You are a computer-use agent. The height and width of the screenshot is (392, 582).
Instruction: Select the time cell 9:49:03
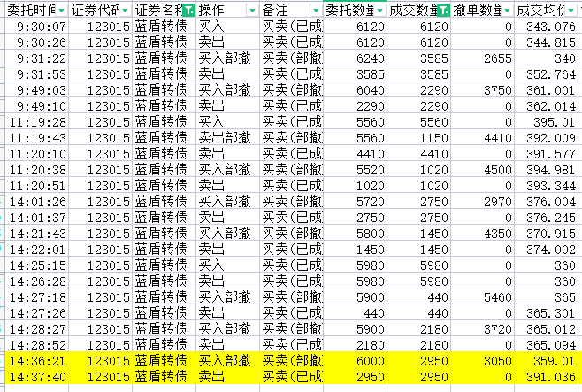37,90
